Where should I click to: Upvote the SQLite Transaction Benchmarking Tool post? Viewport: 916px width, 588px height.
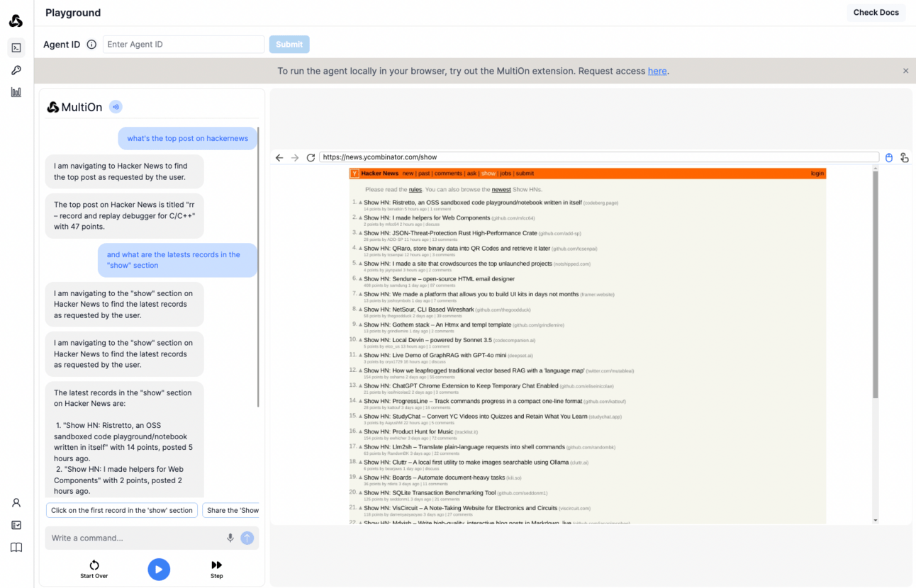coord(360,492)
